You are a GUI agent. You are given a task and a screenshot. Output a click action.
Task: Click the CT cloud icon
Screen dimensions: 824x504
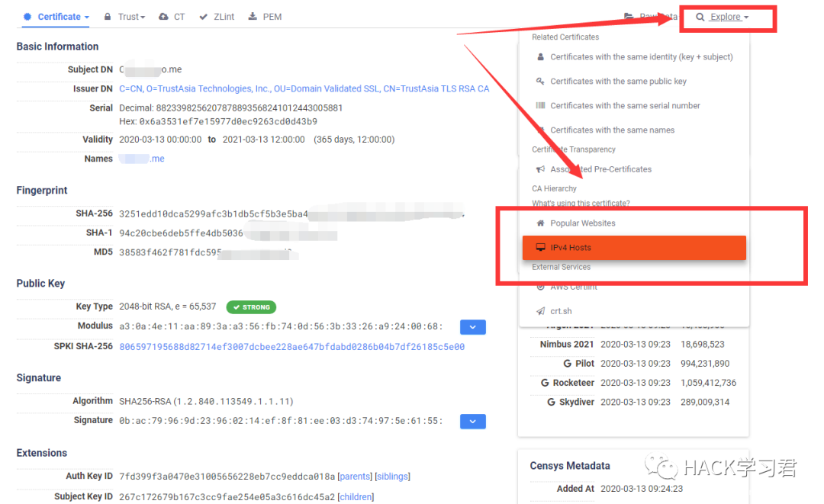click(x=163, y=17)
